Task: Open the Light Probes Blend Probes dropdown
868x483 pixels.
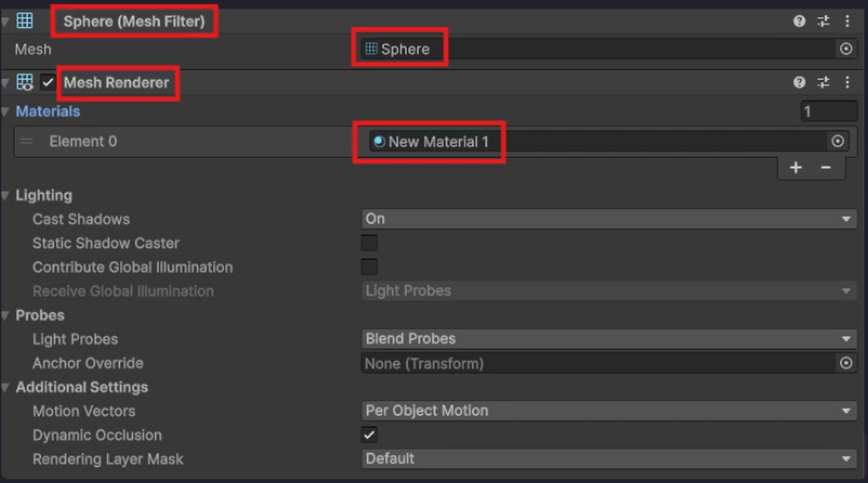Action: click(609, 339)
